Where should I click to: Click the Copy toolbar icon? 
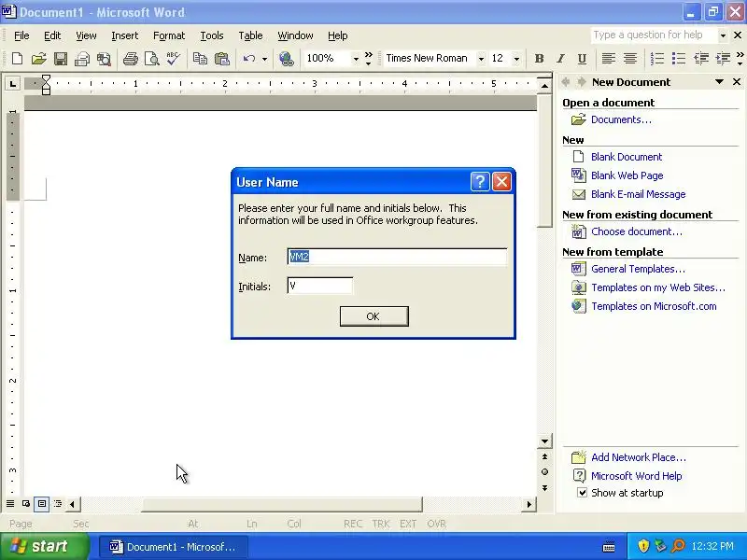tap(200, 59)
